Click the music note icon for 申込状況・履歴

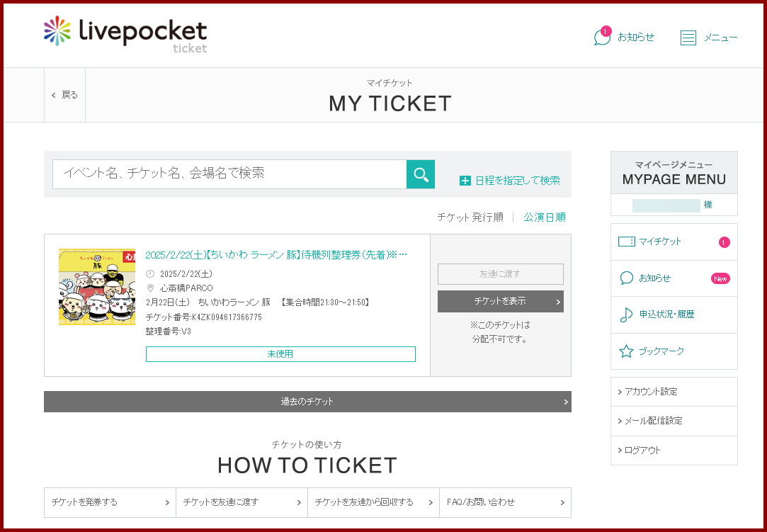626,315
